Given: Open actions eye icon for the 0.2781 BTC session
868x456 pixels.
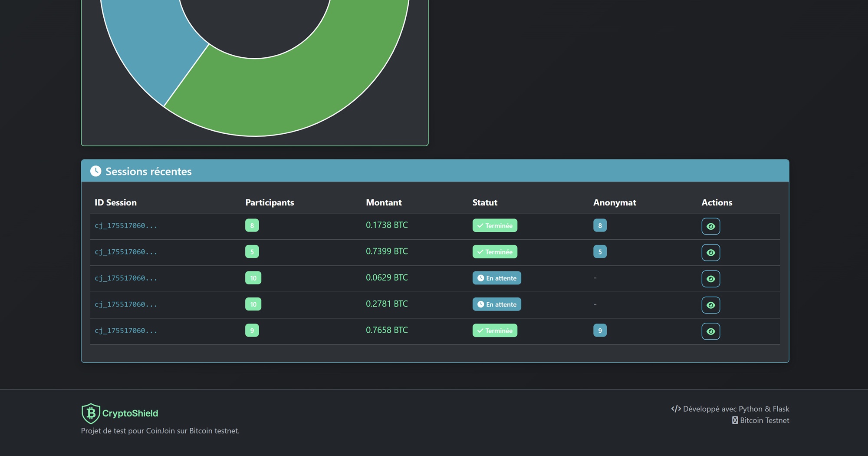Looking at the screenshot, I should coord(711,305).
